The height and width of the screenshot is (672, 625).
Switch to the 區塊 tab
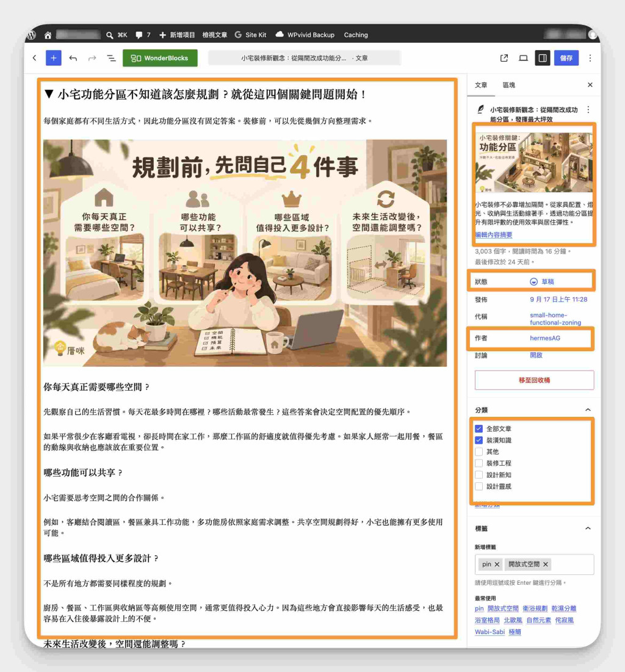click(509, 85)
